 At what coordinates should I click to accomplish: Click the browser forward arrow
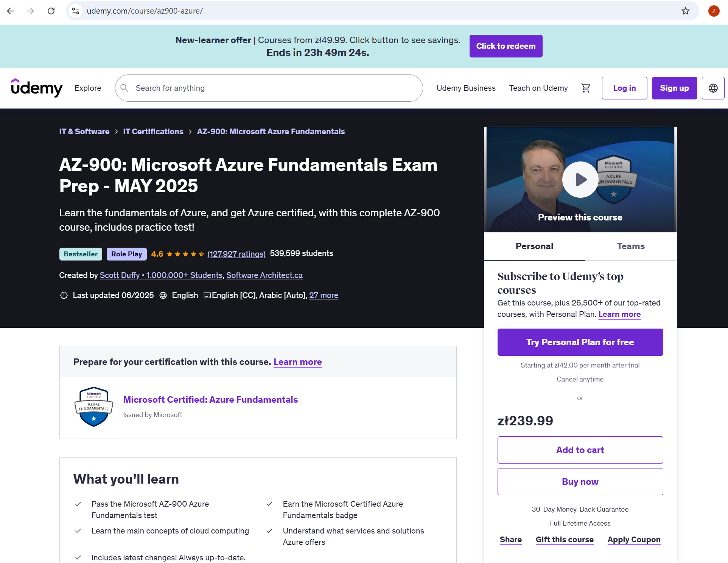tap(31, 11)
